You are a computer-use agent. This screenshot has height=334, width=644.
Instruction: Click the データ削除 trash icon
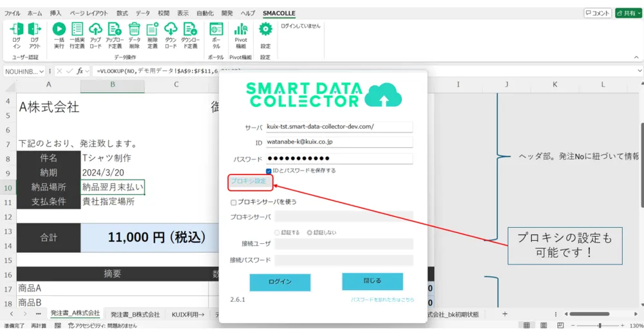click(x=134, y=30)
